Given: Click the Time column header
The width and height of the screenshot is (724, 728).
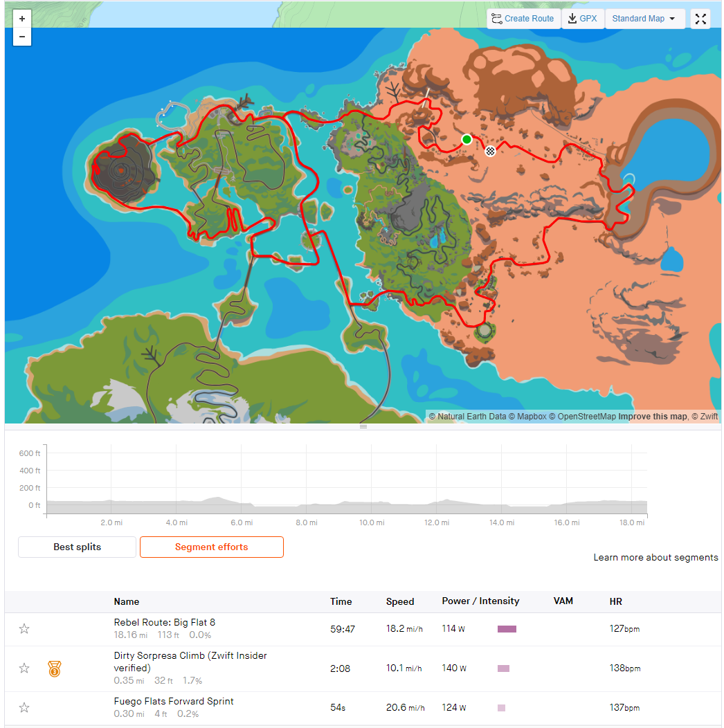Looking at the screenshot, I should coord(341,601).
